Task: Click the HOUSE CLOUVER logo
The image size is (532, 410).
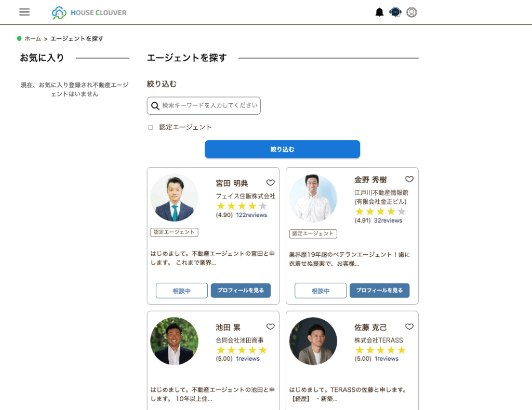Action: (x=88, y=12)
